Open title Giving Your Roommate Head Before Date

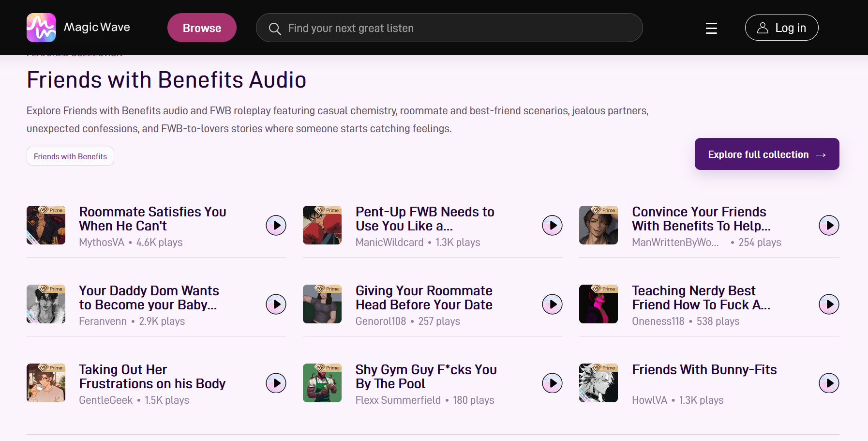coord(424,298)
